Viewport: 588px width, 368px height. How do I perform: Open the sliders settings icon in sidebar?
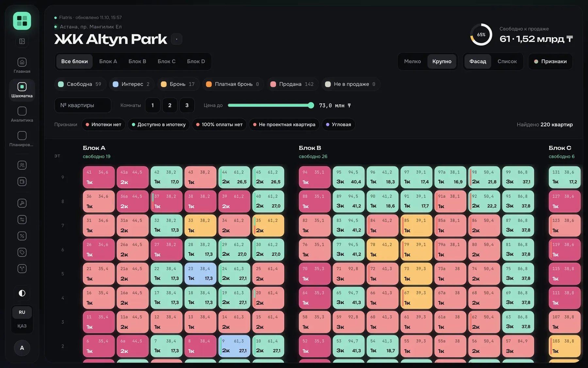point(22,219)
